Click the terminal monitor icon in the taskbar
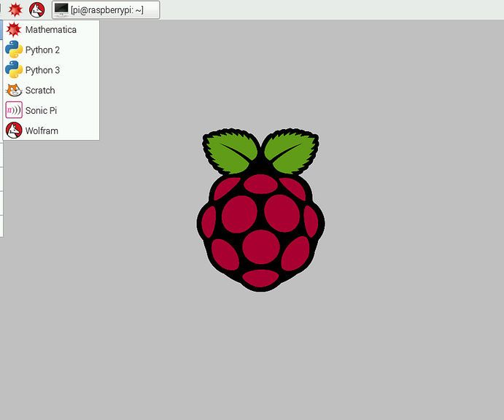This screenshot has width=504, height=420. pyautogui.click(x=61, y=9)
